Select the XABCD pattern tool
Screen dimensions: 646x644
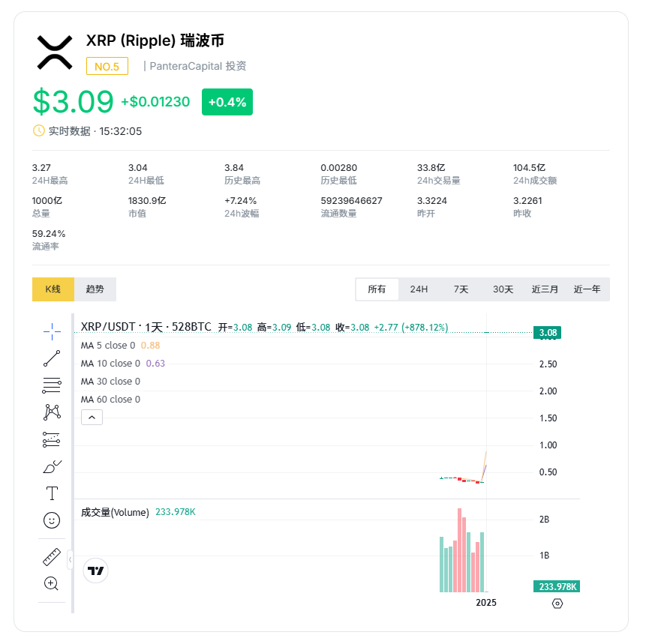pyautogui.click(x=52, y=412)
